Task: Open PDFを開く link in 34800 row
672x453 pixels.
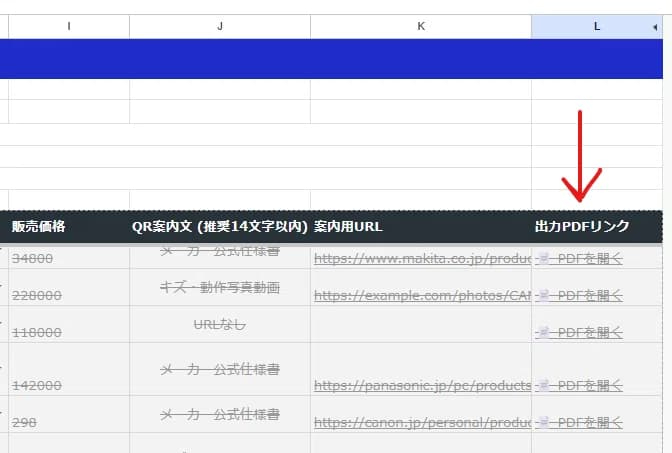Action: click(579, 259)
